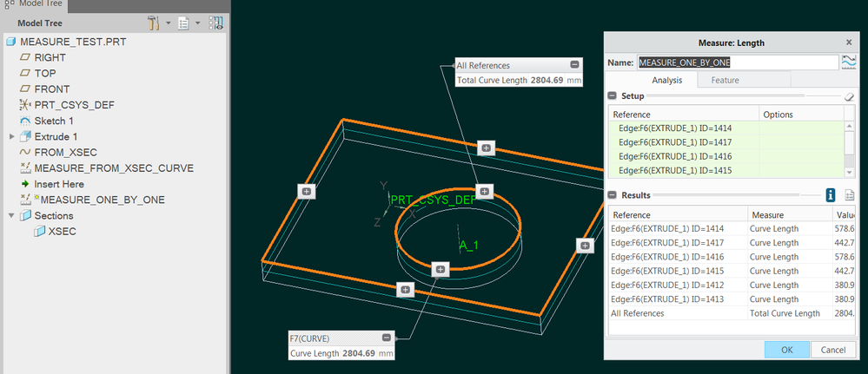Click the OK button

click(x=786, y=350)
